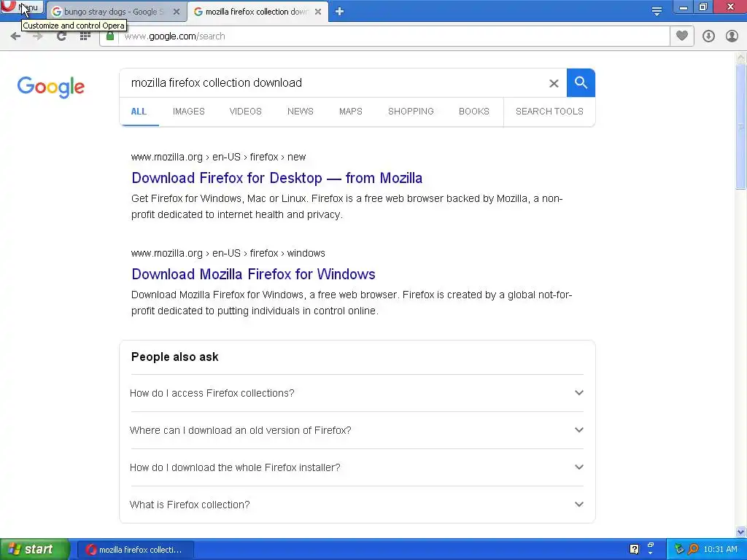This screenshot has height=560, width=747.
Task: Expand How do I download whole installer question
Action: point(357,467)
